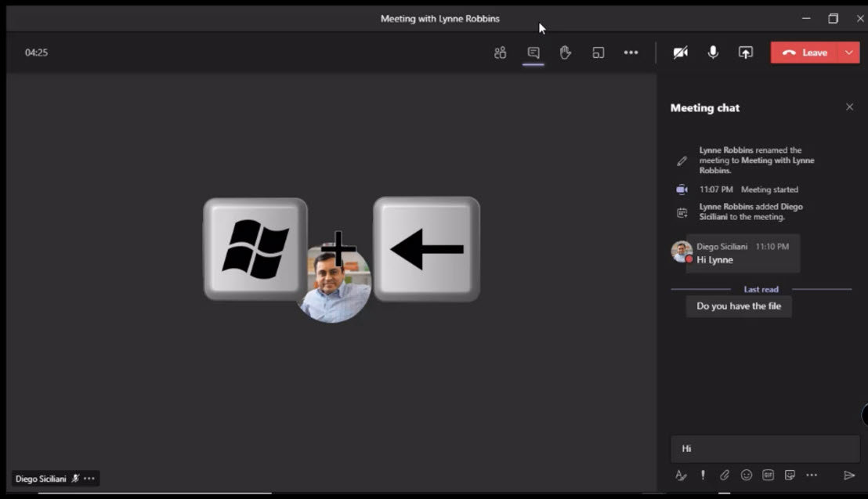The image size is (868, 499).
Task: Expand the Leave options dropdown arrow
Action: 849,52
